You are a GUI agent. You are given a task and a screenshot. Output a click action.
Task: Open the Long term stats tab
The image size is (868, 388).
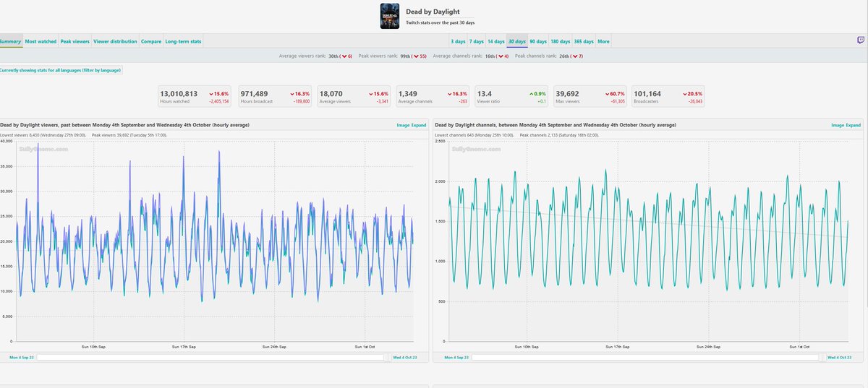[183, 41]
